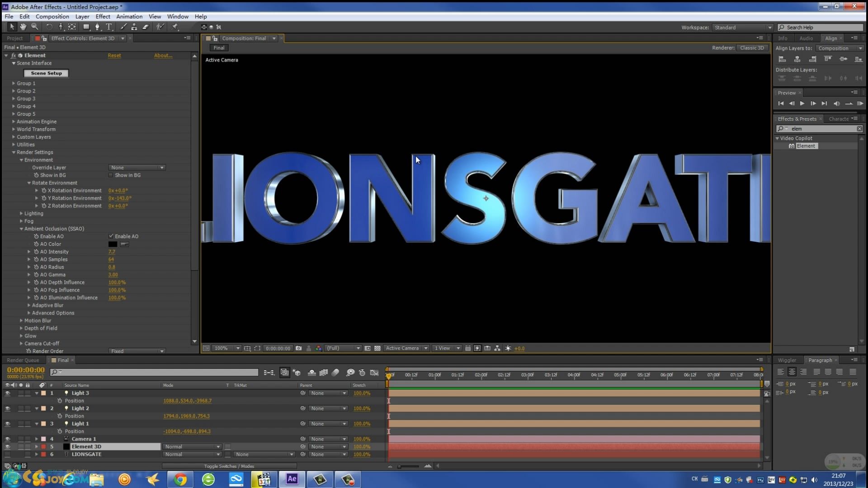Toggle Enable AO checkbox

111,236
